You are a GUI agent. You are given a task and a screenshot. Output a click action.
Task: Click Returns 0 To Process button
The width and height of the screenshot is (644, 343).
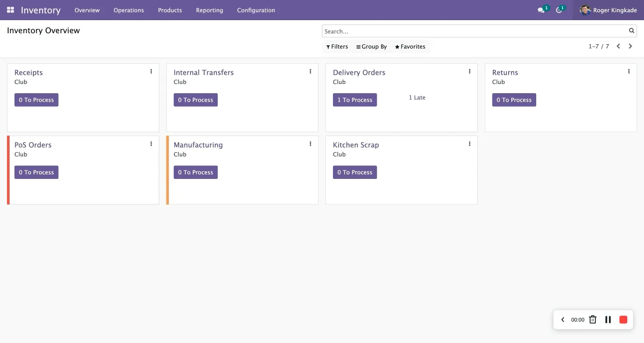(514, 100)
